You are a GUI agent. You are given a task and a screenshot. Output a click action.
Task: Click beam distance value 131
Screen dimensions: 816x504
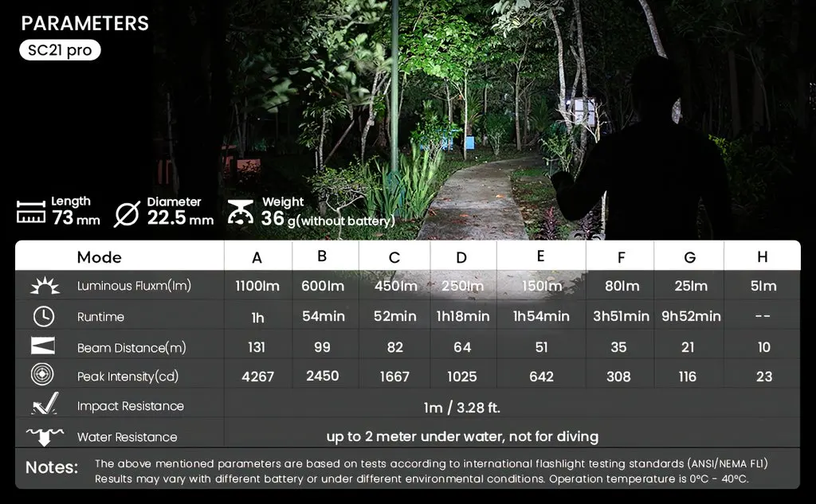coord(257,347)
